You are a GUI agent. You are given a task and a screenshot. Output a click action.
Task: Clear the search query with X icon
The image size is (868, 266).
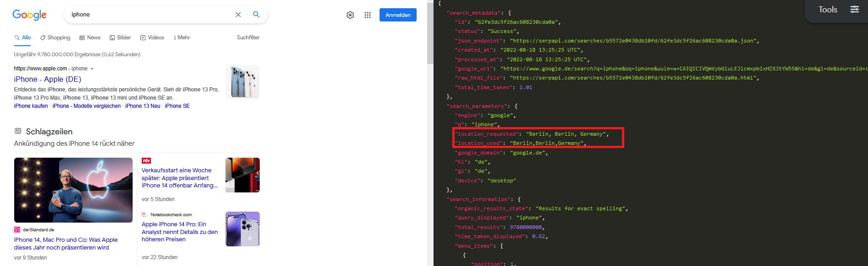[238, 15]
